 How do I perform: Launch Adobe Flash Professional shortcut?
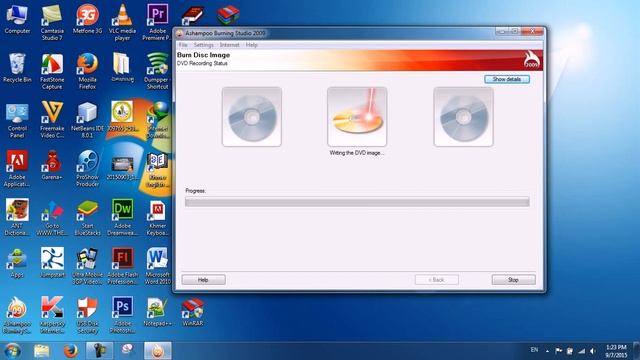(x=122, y=266)
